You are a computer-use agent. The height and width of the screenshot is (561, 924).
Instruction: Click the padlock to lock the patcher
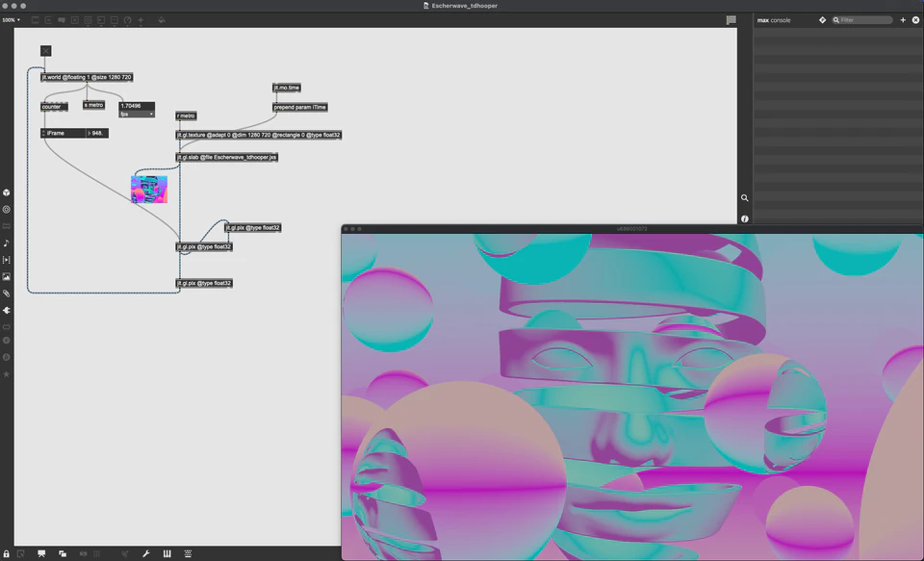coord(6,554)
